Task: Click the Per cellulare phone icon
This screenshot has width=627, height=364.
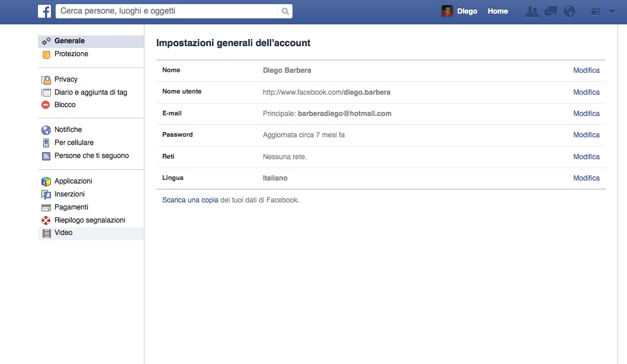Action: [x=46, y=143]
